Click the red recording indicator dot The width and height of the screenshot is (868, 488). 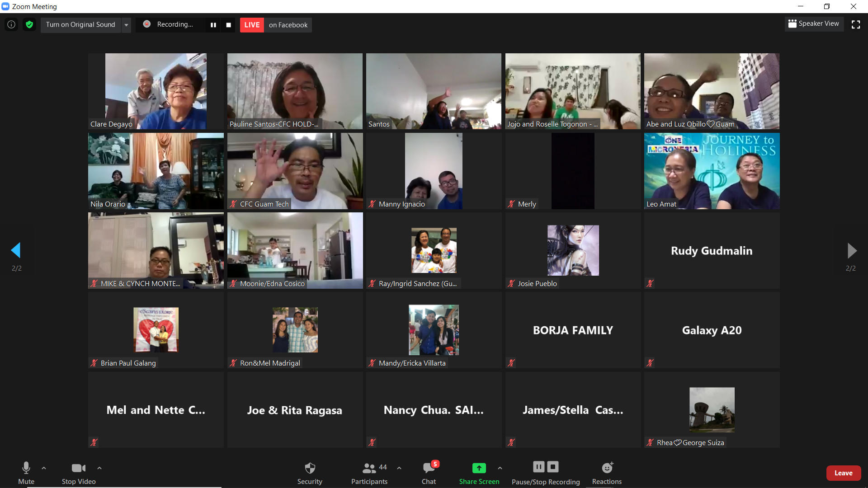tap(147, 24)
